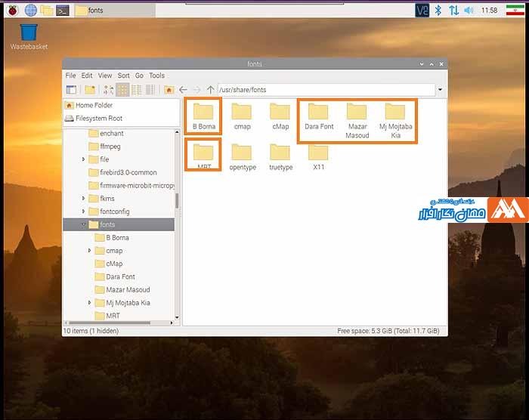Open the Dara Font folder icon

[x=319, y=113]
